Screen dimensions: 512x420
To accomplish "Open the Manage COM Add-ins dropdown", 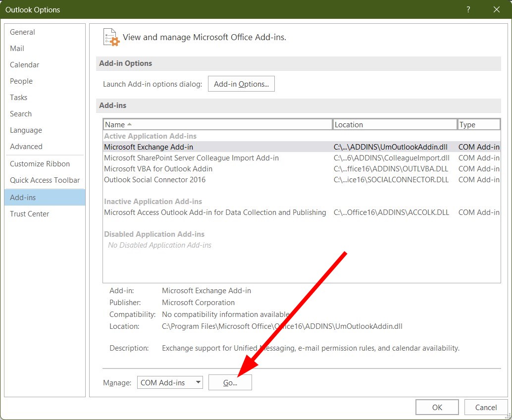I will (170, 382).
